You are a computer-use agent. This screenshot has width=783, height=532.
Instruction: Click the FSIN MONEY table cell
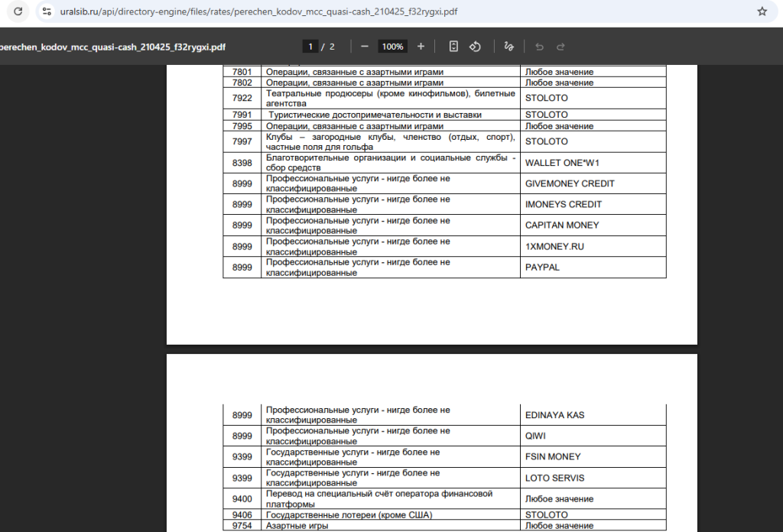pos(553,456)
